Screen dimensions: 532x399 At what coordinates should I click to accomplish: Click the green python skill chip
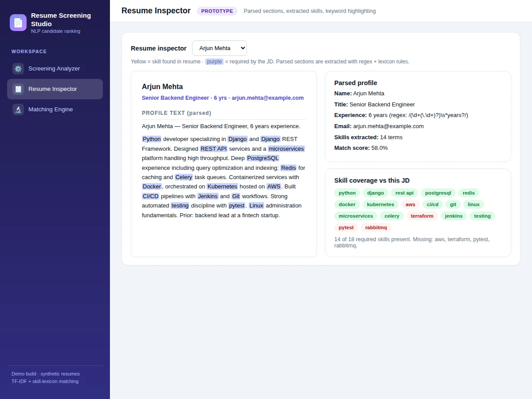pyautogui.click(x=347, y=193)
